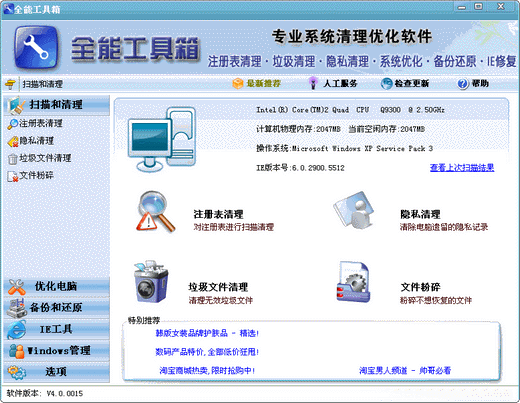Open the 淘宝男人频道 recommendation link
Image resolution: width=520 pixels, height=403 pixels.
pos(405,370)
